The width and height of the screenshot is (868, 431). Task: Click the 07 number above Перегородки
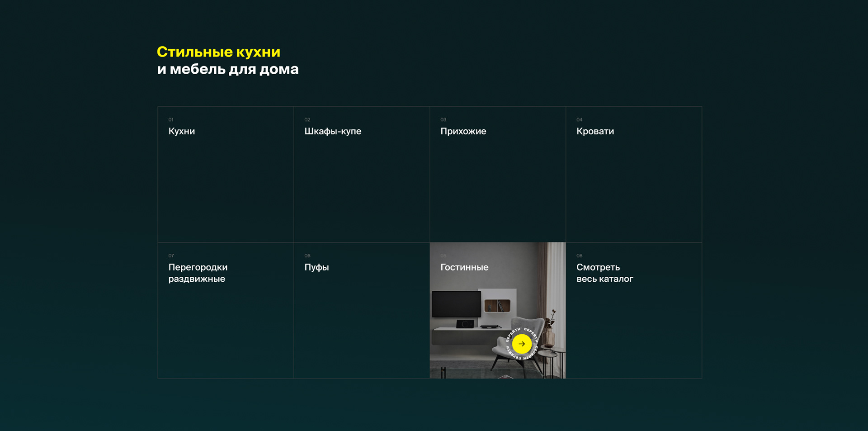(171, 256)
